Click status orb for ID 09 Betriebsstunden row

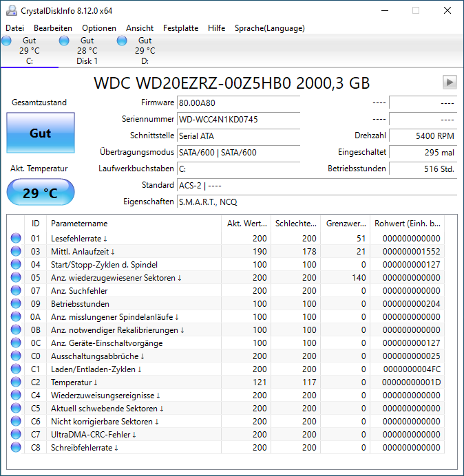point(16,303)
